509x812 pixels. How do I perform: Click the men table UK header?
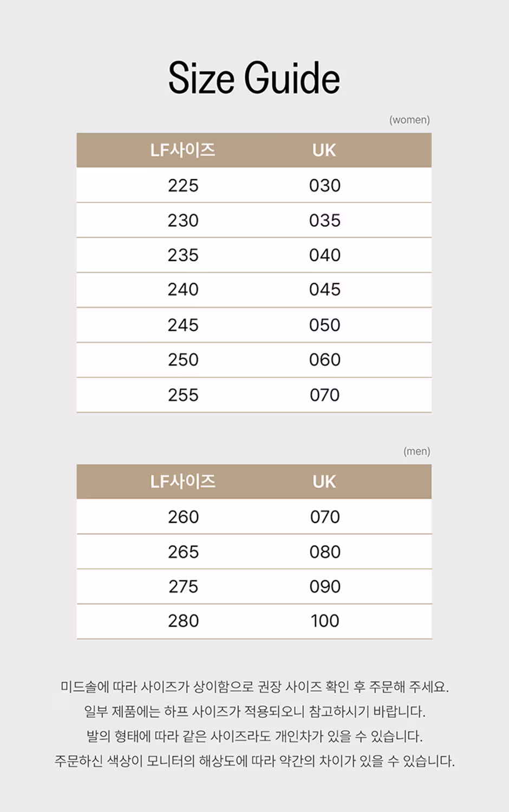[324, 481]
